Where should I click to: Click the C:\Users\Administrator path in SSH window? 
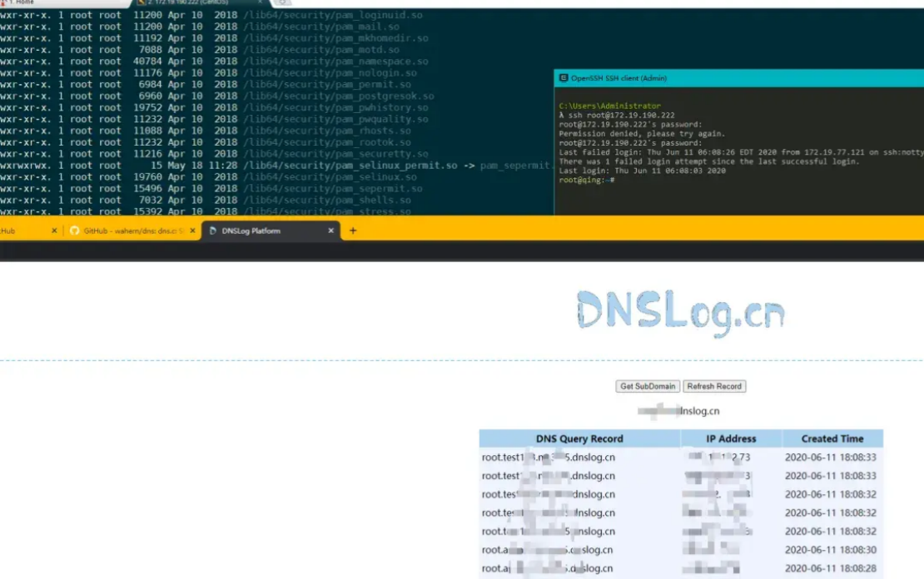point(610,106)
